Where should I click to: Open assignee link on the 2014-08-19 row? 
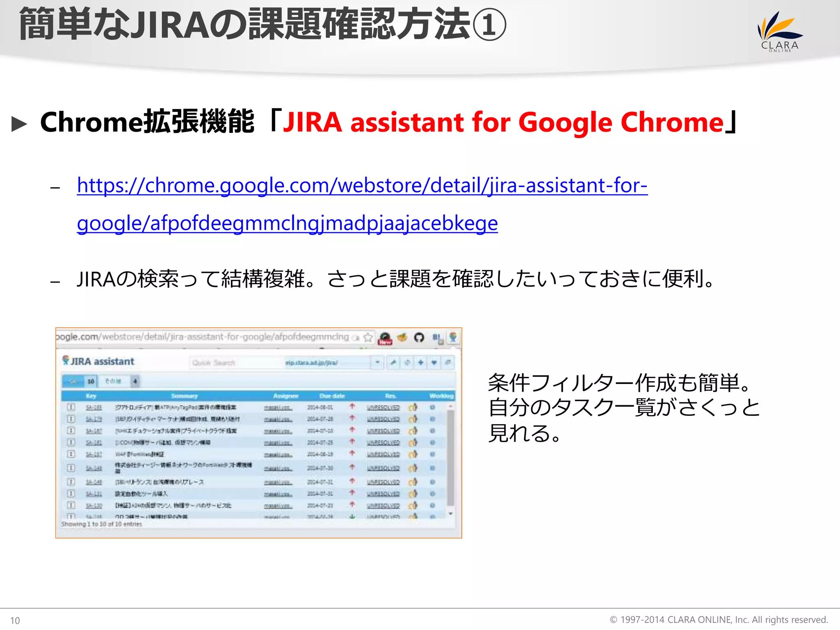278,454
